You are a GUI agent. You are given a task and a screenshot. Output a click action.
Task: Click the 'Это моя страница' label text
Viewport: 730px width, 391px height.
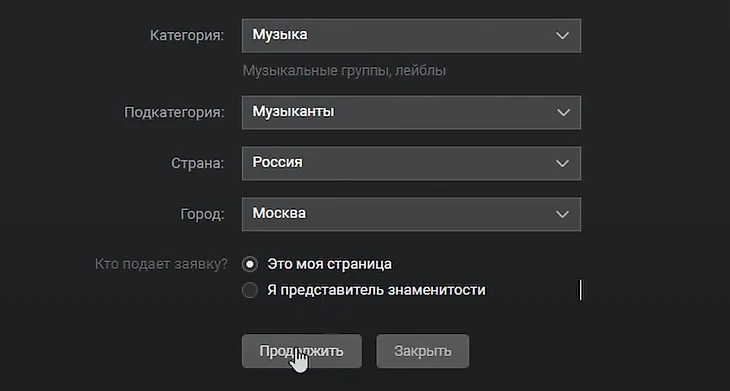pyautogui.click(x=329, y=264)
